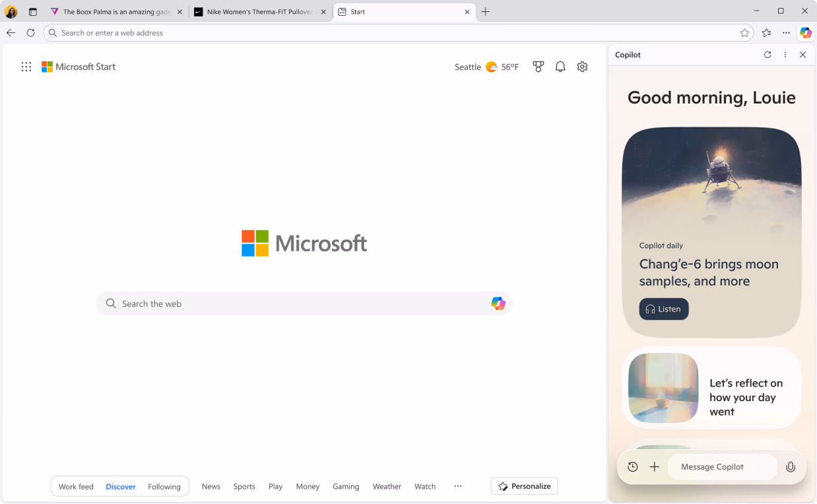Screen dimensions: 817x504
Task: Toggle the Copilot sidebar icon in toolbar
Action: 806,32
